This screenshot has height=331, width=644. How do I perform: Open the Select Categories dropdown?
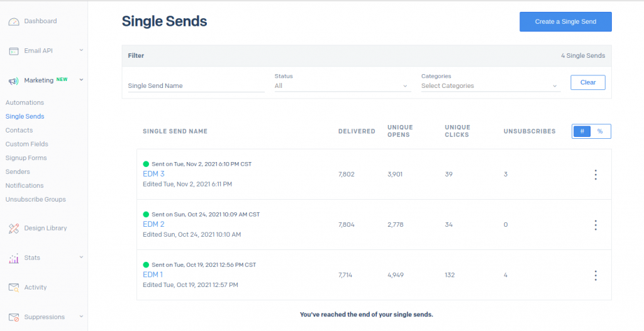click(x=491, y=86)
